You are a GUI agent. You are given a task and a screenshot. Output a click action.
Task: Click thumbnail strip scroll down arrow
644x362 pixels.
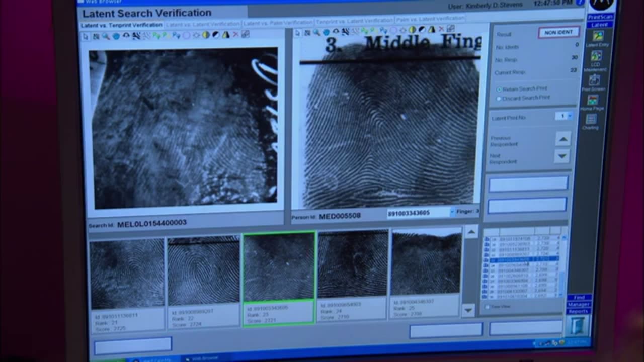468,310
